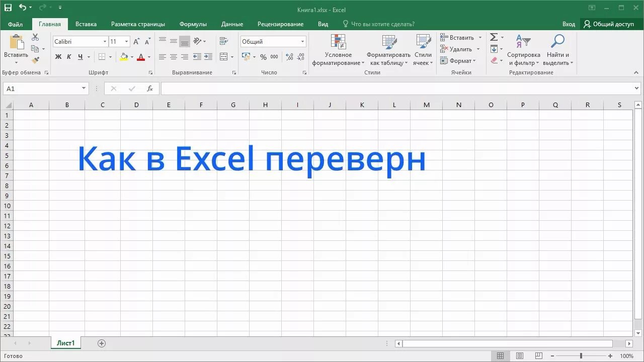This screenshot has width=644, height=362.
Task: Decrease decimal places icon
Action: pos(301,57)
